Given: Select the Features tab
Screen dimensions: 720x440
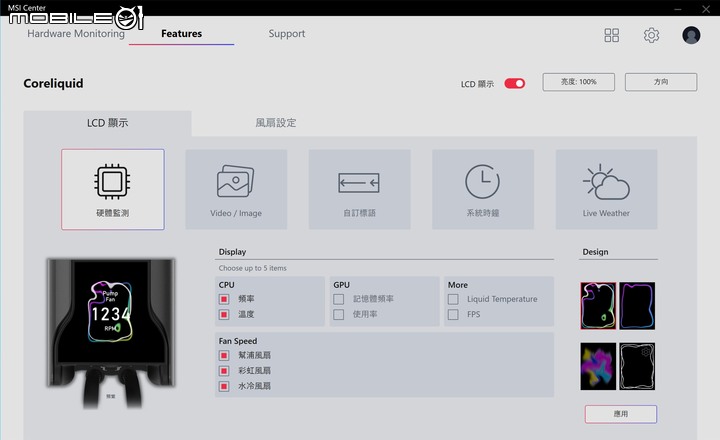Looking at the screenshot, I should point(181,34).
